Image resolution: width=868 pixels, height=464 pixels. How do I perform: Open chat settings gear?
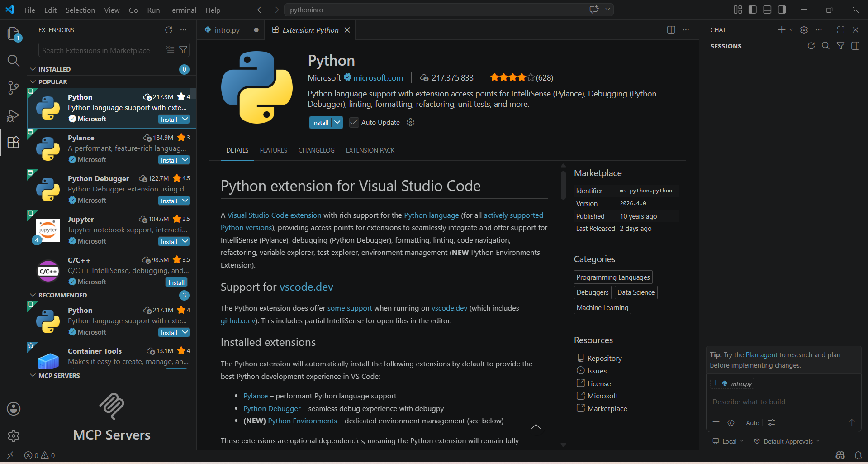coord(804,30)
